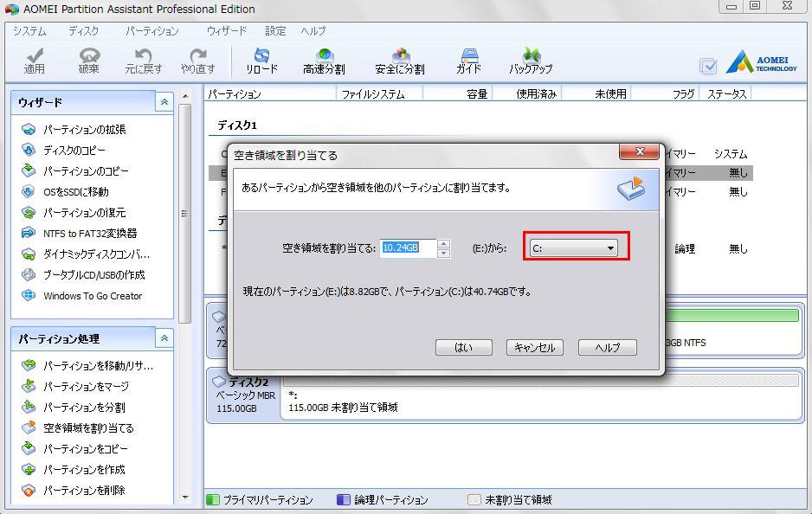
Task: Close the 空き領域を割り当てる dialog
Action: click(x=640, y=151)
